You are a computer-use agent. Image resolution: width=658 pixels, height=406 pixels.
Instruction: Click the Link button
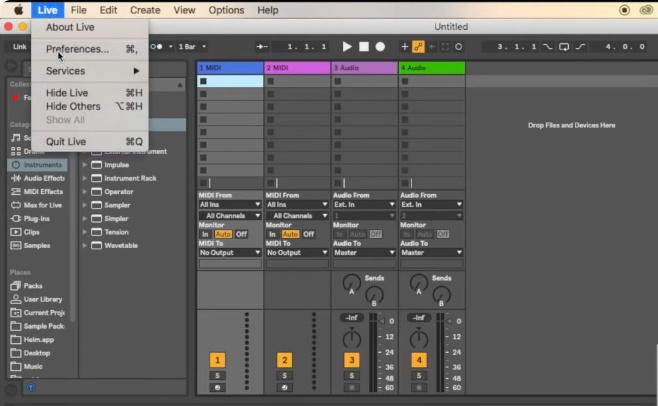19,47
